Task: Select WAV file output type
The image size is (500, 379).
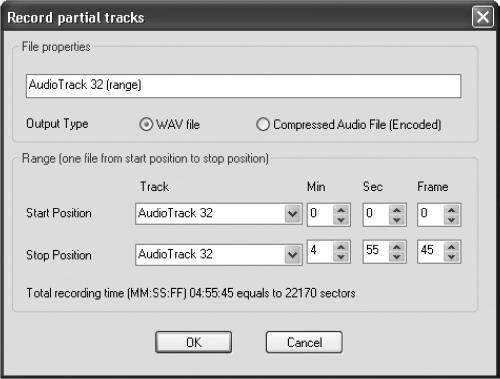Action: pyautogui.click(x=146, y=125)
